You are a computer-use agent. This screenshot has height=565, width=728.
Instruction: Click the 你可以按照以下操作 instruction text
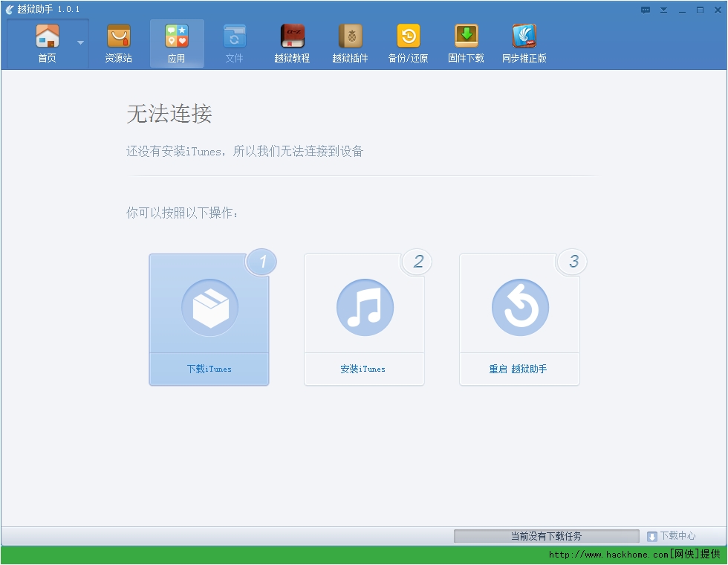coord(182,213)
